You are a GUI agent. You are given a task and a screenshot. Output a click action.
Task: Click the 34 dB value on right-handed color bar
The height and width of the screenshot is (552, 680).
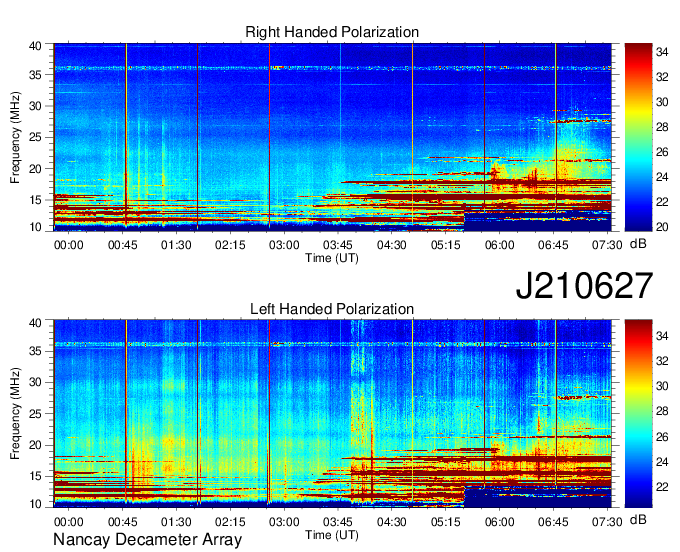pyautogui.click(x=662, y=52)
